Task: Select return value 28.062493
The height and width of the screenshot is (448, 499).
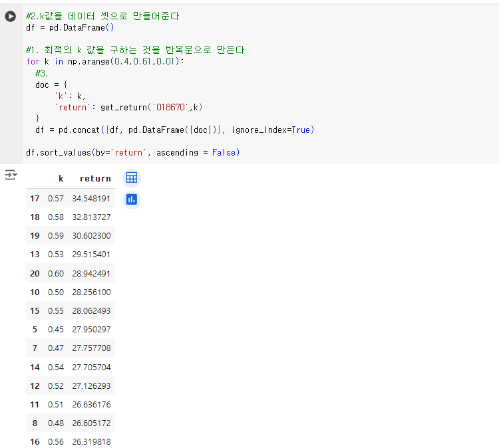Action: (91, 310)
